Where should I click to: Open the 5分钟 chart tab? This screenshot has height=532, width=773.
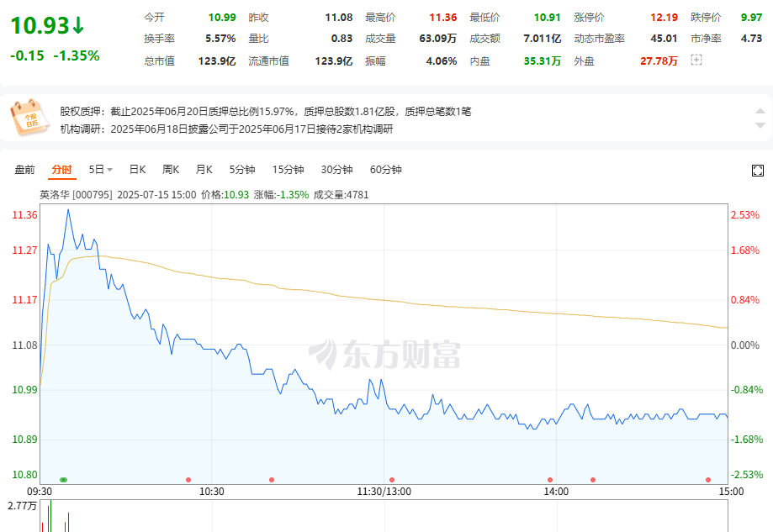click(x=242, y=170)
